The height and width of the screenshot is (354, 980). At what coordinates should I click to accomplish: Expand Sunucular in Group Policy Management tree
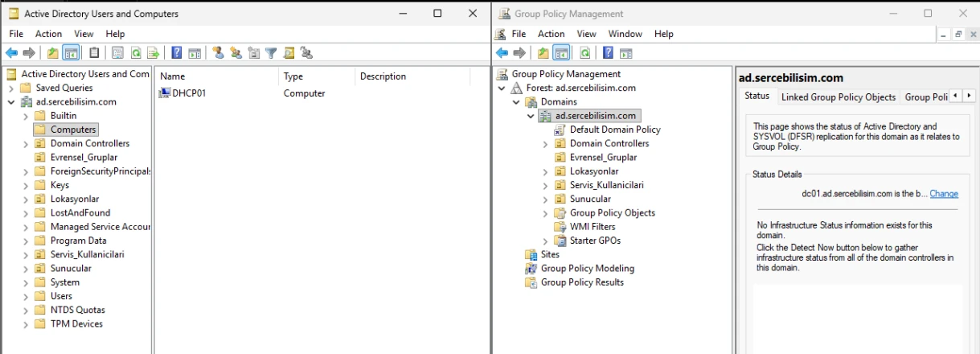point(545,199)
